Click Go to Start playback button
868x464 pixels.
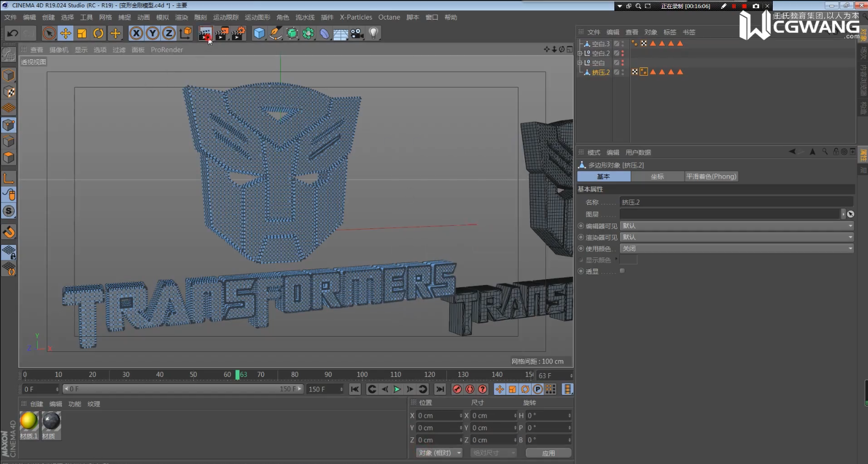[355, 389]
